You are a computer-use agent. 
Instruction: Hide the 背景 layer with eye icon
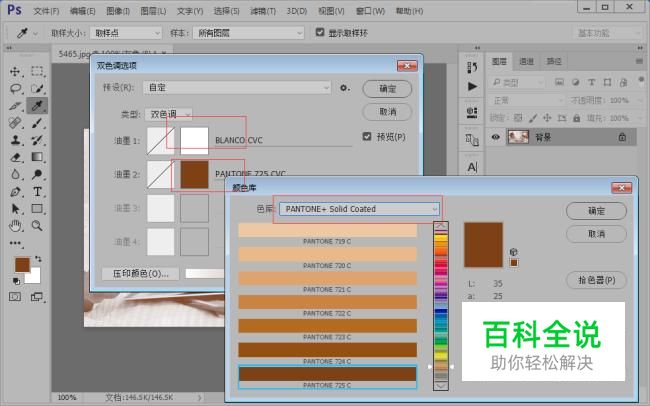click(x=495, y=137)
